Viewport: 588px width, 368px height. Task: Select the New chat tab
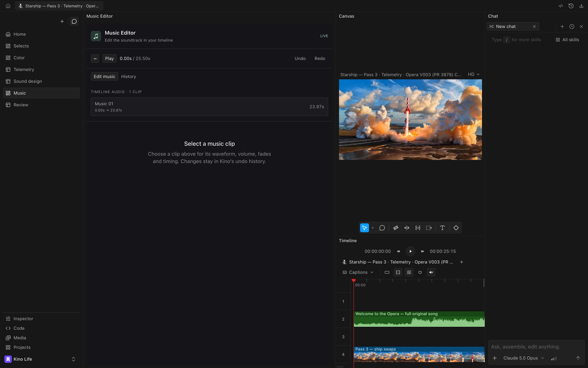pyautogui.click(x=513, y=26)
